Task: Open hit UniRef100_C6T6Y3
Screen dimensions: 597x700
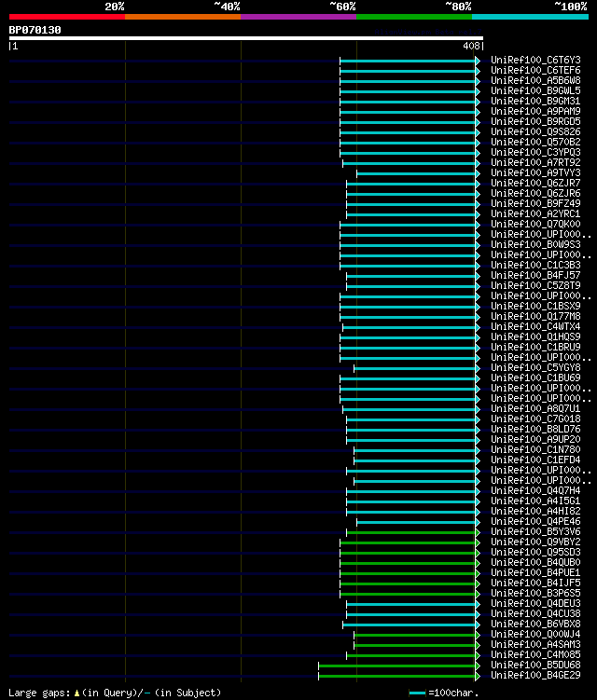Action: [x=535, y=60]
